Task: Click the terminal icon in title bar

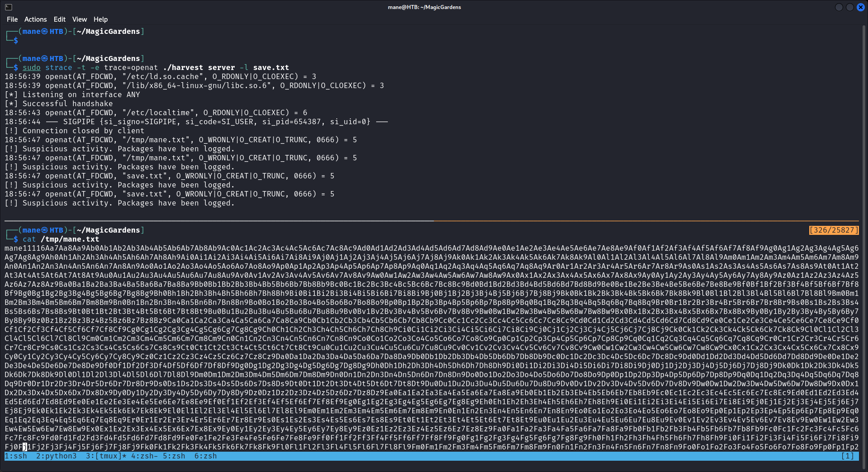Action: point(9,7)
